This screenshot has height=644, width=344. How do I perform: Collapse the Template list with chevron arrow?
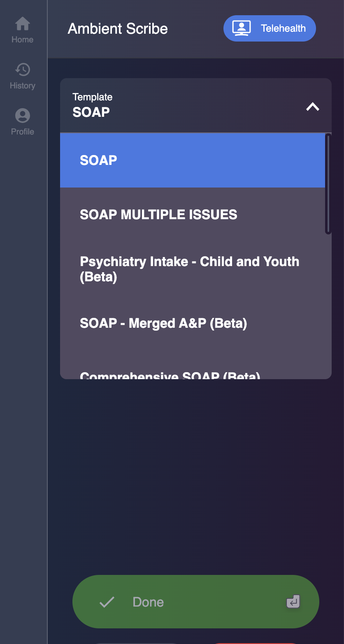[x=313, y=107]
